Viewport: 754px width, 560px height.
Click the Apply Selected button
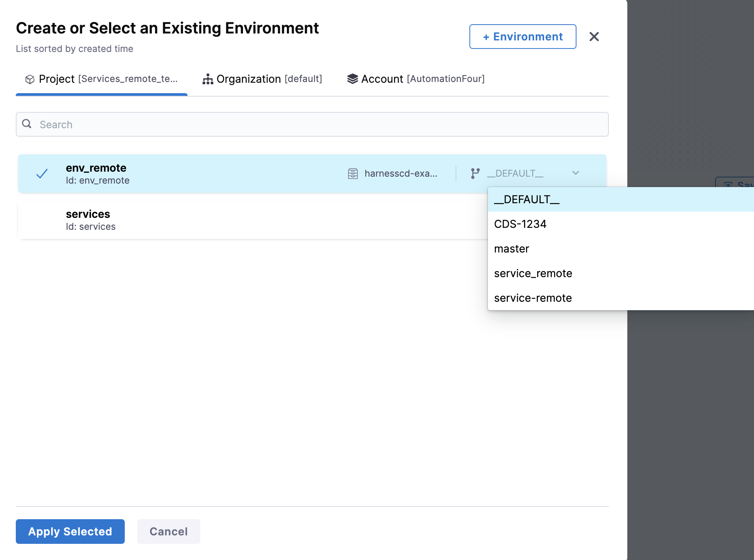pos(70,532)
